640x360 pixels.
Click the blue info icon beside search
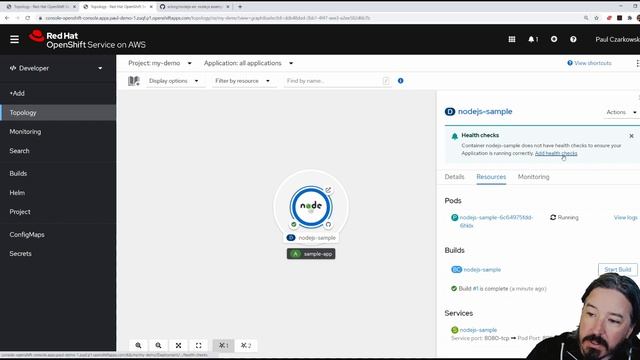[x=400, y=81]
